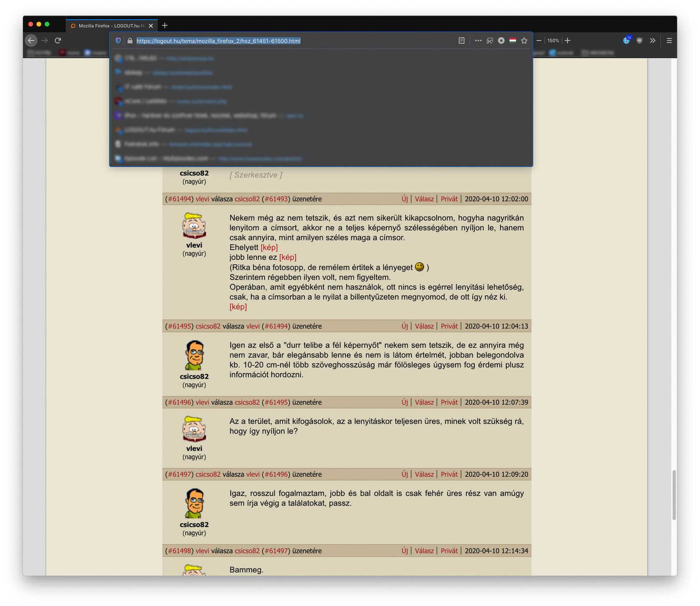Open post link #61494 in header
Screen dimensions: 700x606
pyautogui.click(x=180, y=199)
